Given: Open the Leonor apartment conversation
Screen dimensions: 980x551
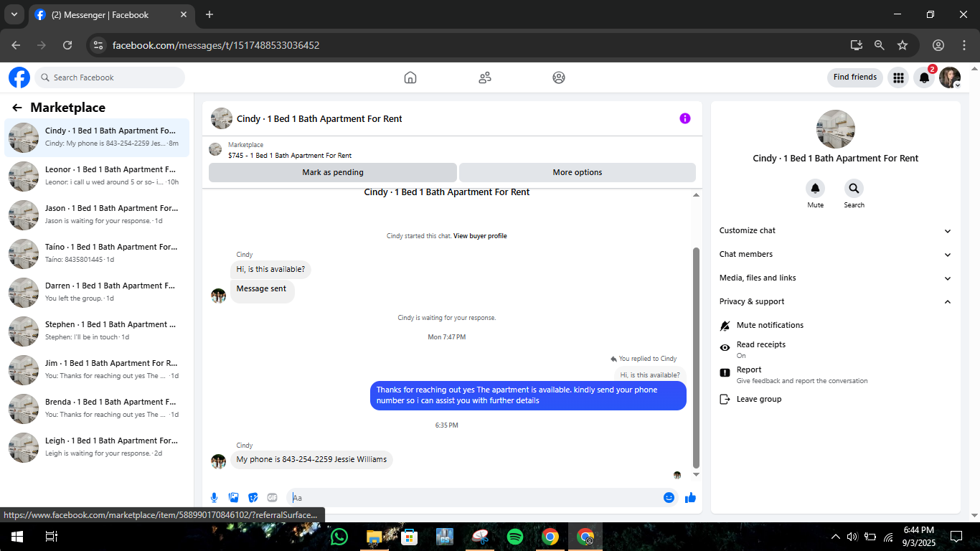Looking at the screenshot, I should pos(97,176).
